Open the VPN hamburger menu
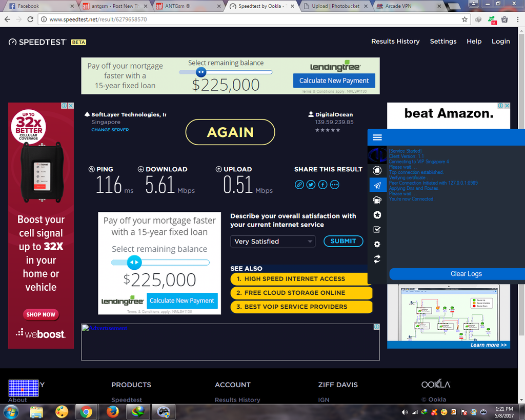This screenshot has width=525, height=420. point(377,137)
